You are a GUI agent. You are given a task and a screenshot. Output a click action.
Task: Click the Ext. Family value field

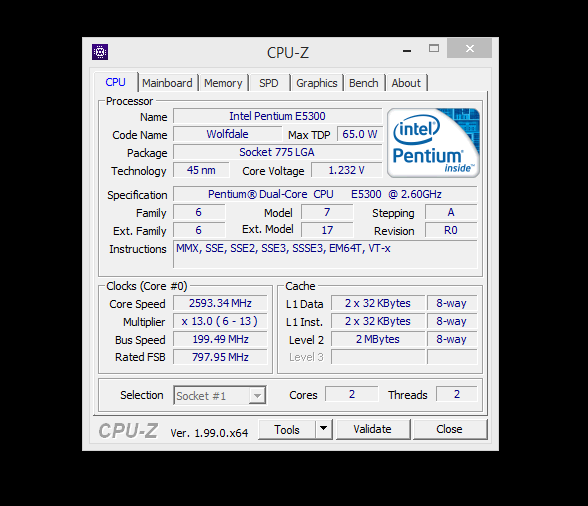pyautogui.click(x=199, y=230)
